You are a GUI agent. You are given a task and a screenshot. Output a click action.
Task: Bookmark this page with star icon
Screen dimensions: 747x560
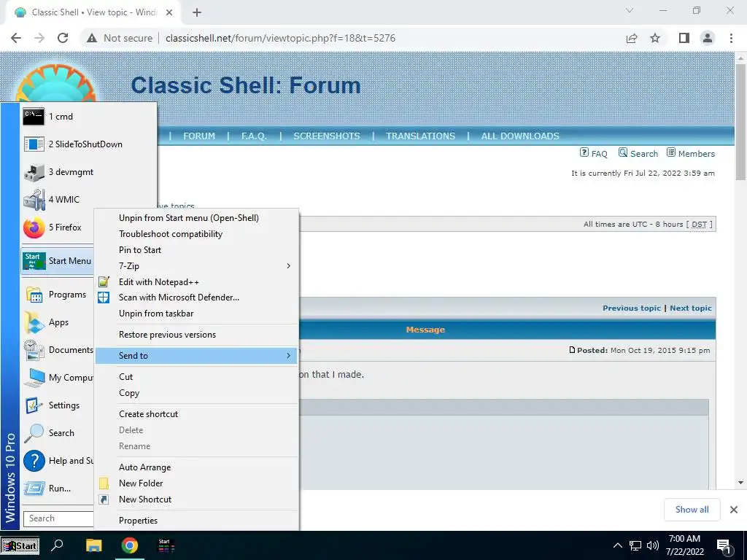[656, 38]
